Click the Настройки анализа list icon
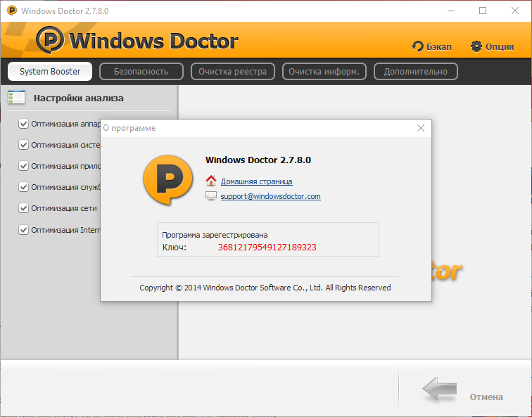This screenshot has height=417, width=532. click(x=16, y=97)
